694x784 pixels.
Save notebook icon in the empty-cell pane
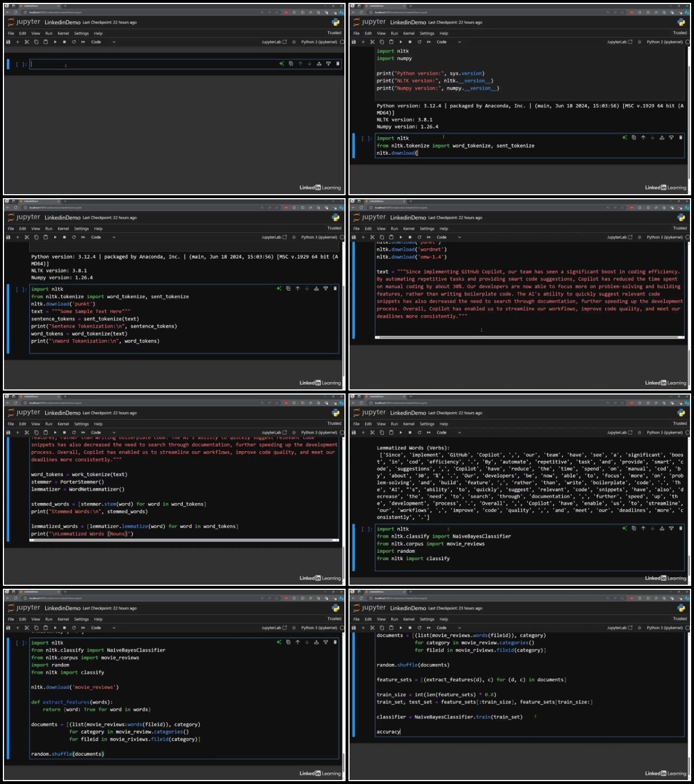[8, 42]
